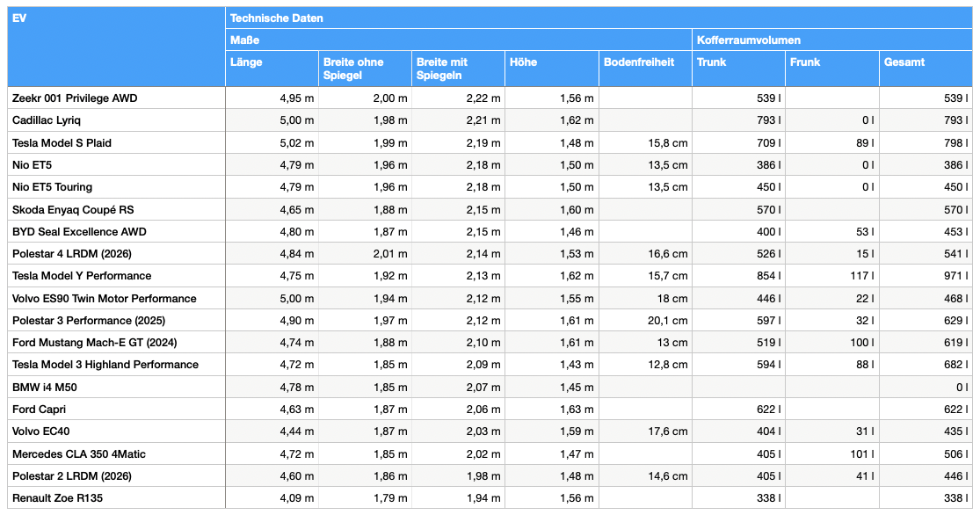
Task: Click the 4,65 m length of Skoda Enyaq
Action: point(297,209)
